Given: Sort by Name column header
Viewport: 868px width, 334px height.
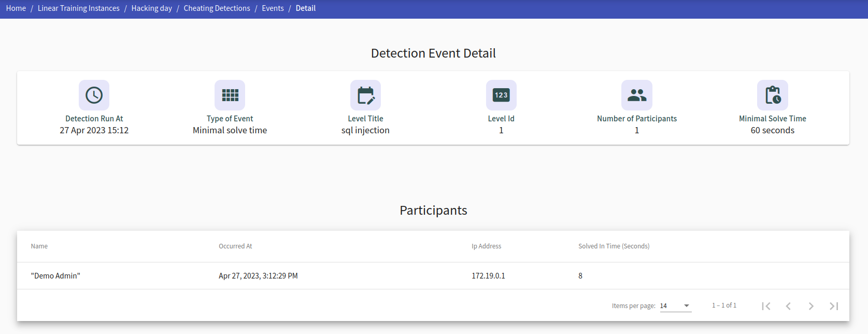Looking at the screenshot, I should pos(39,246).
